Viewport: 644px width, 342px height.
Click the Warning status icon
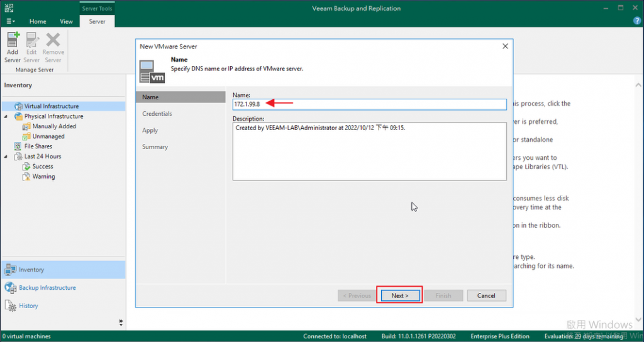pyautogui.click(x=26, y=177)
